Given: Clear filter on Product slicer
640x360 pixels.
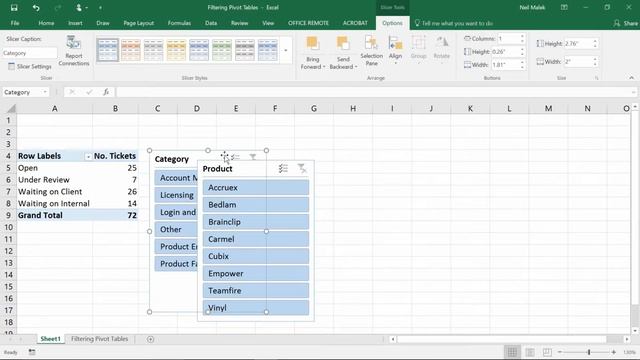Looking at the screenshot, I should [x=302, y=168].
